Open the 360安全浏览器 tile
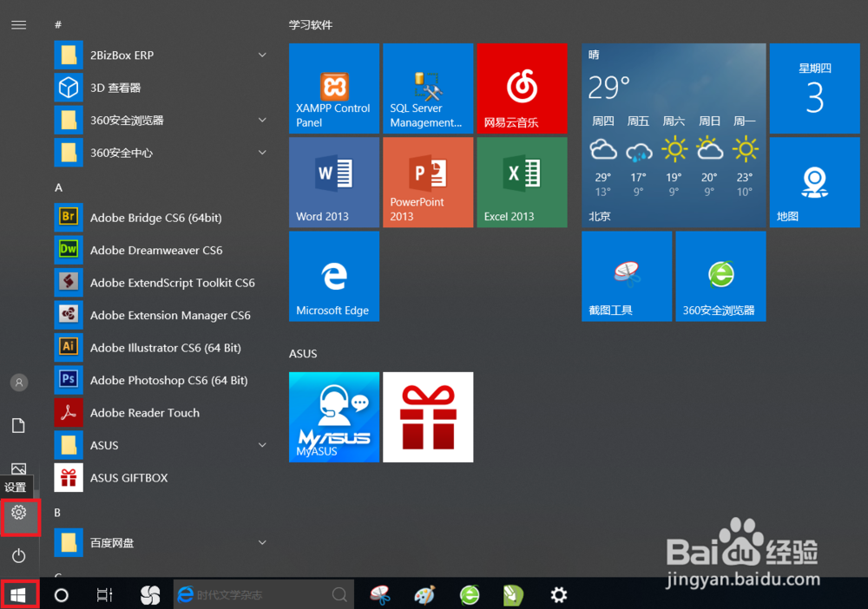The width and height of the screenshot is (868, 609). (720, 277)
